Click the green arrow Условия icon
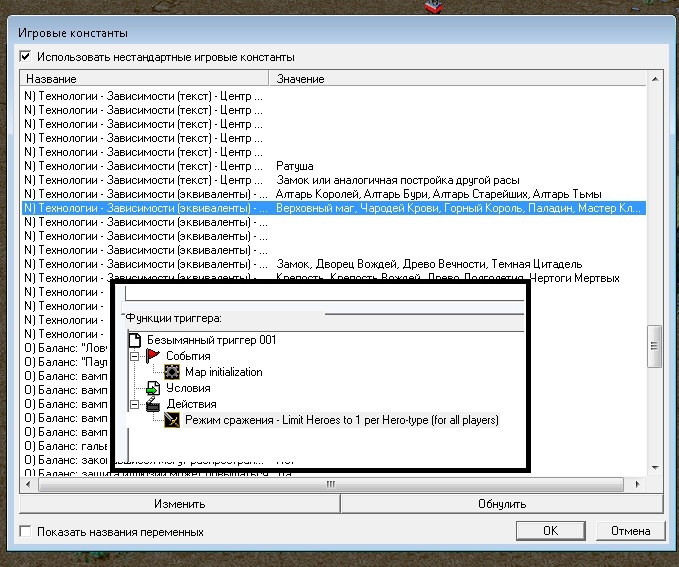The height and width of the screenshot is (567, 679). (152, 388)
